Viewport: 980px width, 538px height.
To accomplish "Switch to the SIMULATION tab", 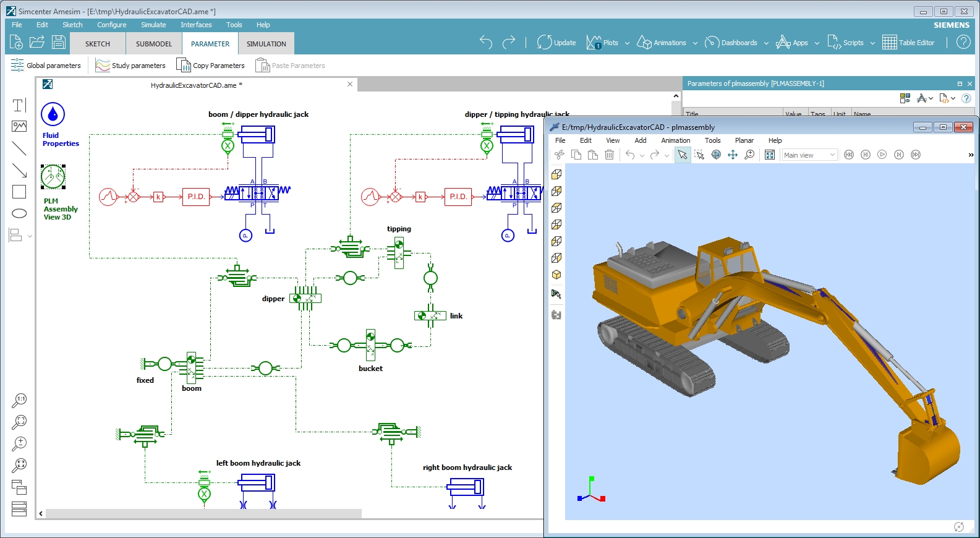I will point(266,44).
